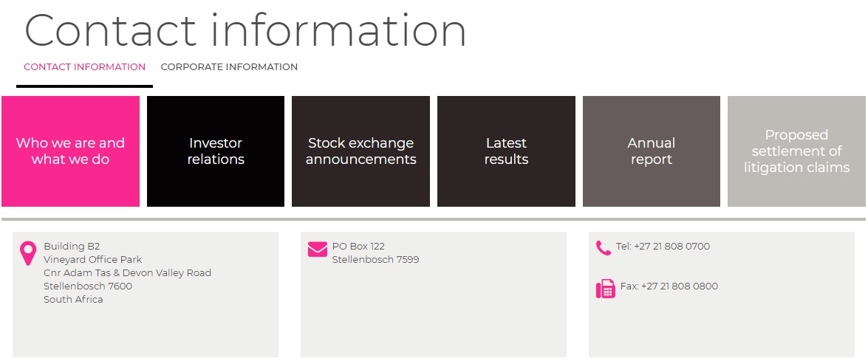The width and height of the screenshot is (868, 364).
Task: Click the Contact information page heading
Action: coord(245,31)
